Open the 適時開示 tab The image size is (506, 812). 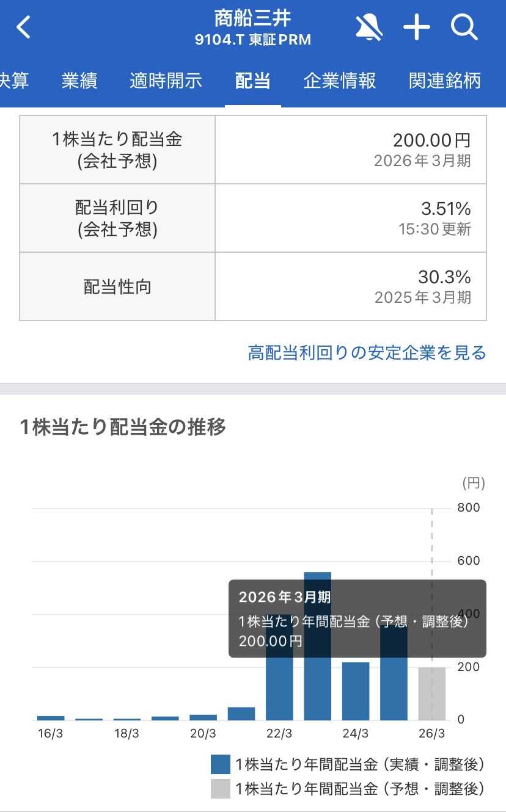point(166,81)
